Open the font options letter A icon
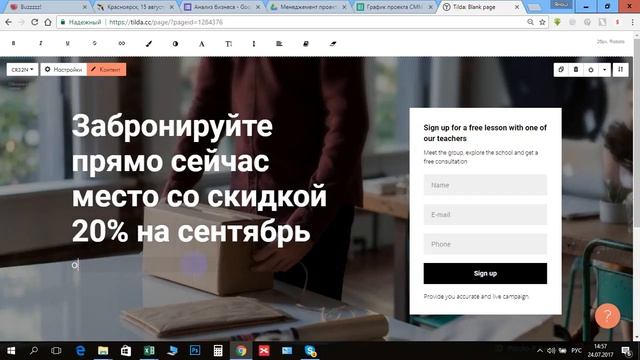The width and height of the screenshot is (640, 360). click(x=202, y=44)
